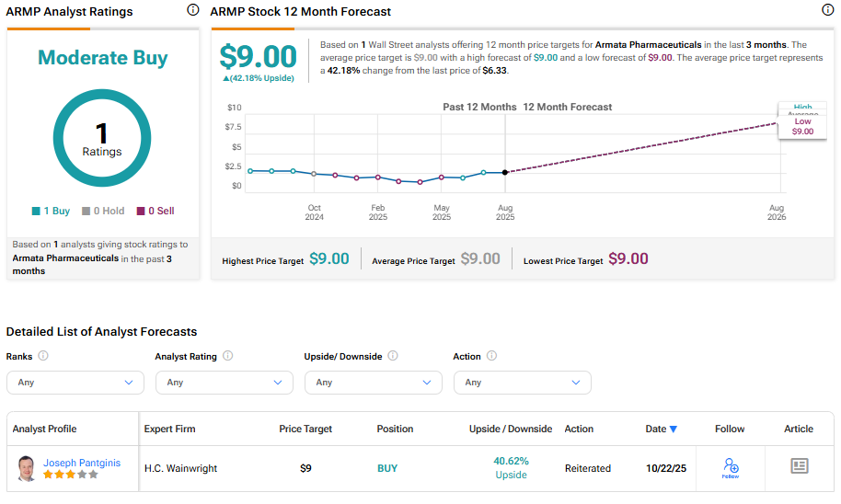
Task: Click info icon beside ARMP Analyst Ratings
Action: click(x=192, y=11)
